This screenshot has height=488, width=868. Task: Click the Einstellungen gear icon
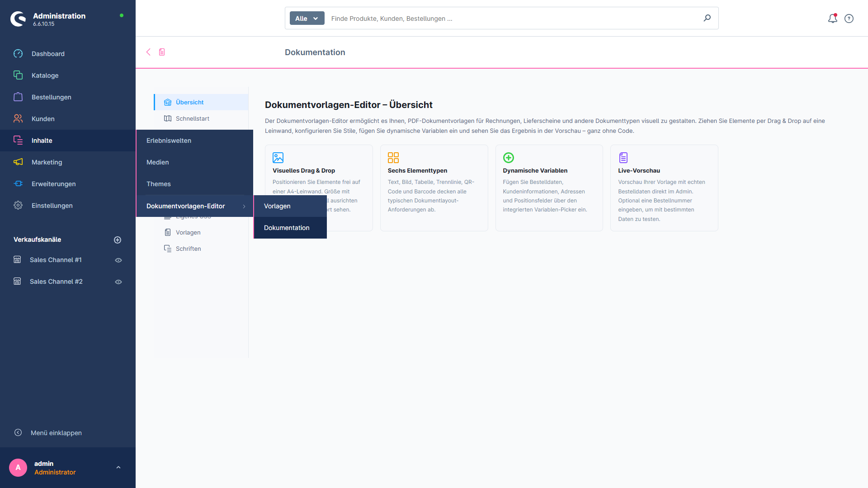tap(18, 206)
